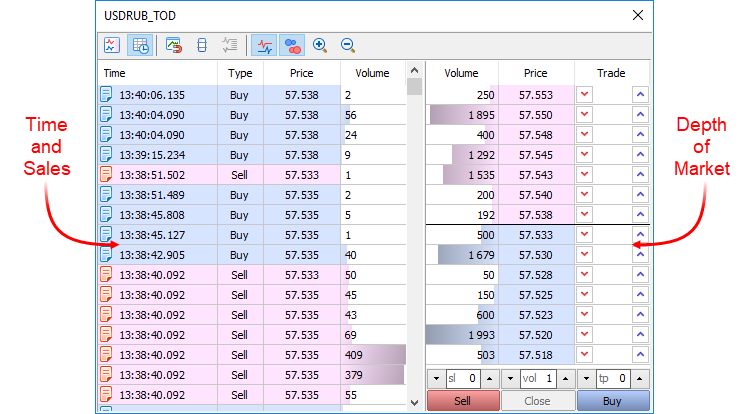Increase the vol trade volume
The height and width of the screenshot is (414, 750).
tap(565, 379)
